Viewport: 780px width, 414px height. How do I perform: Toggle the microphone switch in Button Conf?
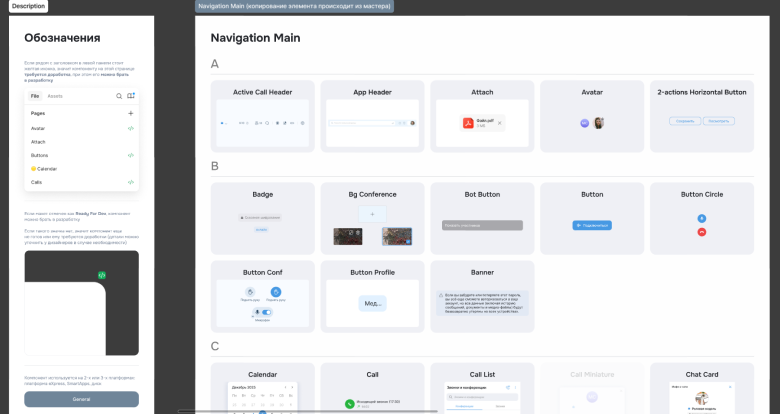pyautogui.click(x=267, y=313)
